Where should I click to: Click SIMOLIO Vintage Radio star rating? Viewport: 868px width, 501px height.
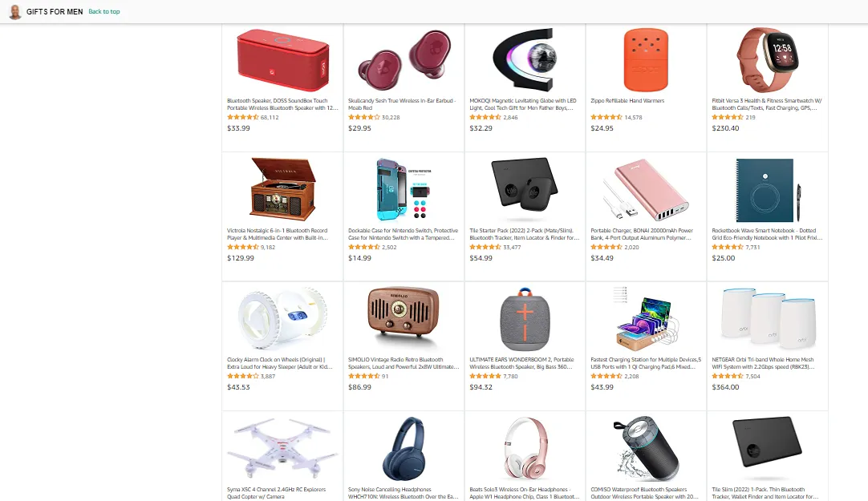(x=363, y=376)
